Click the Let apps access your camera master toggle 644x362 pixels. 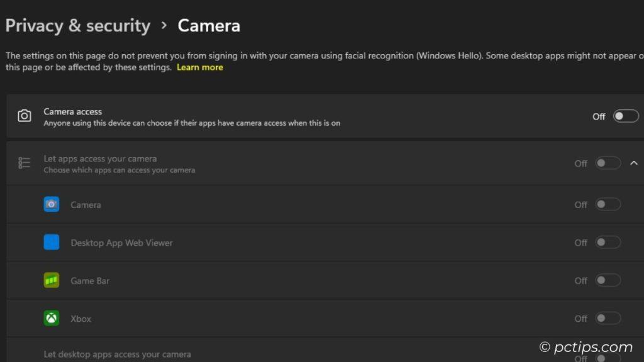608,162
